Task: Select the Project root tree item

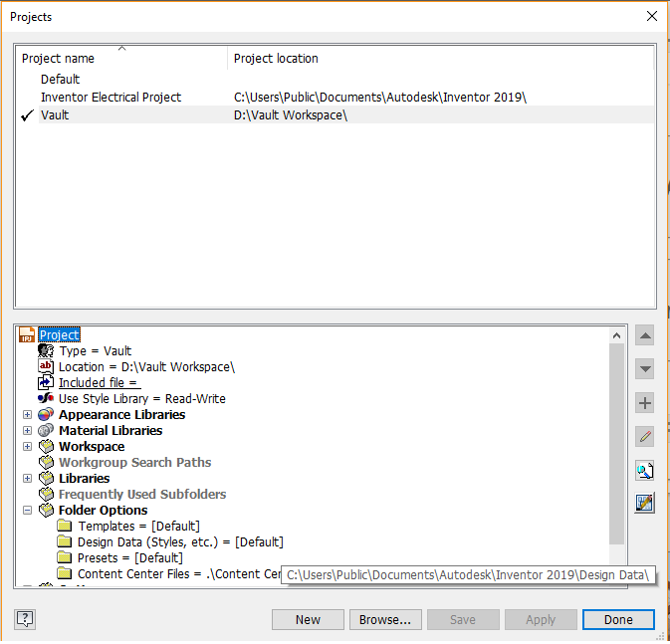Action: click(60, 335)
